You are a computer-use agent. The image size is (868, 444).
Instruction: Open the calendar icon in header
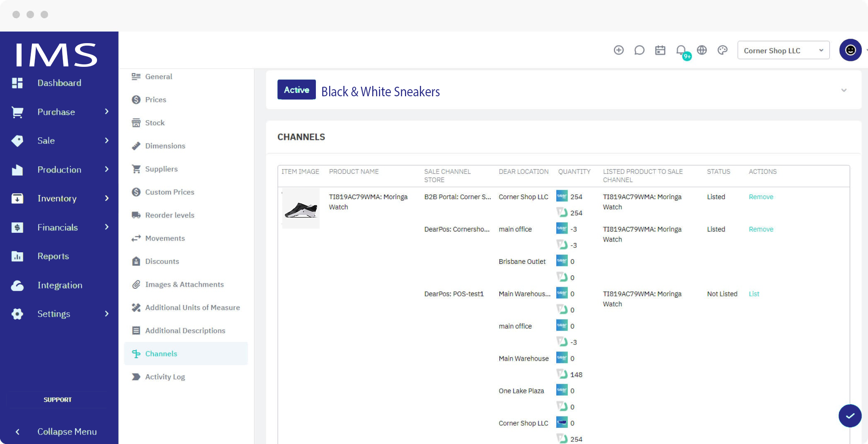(660, 50)
